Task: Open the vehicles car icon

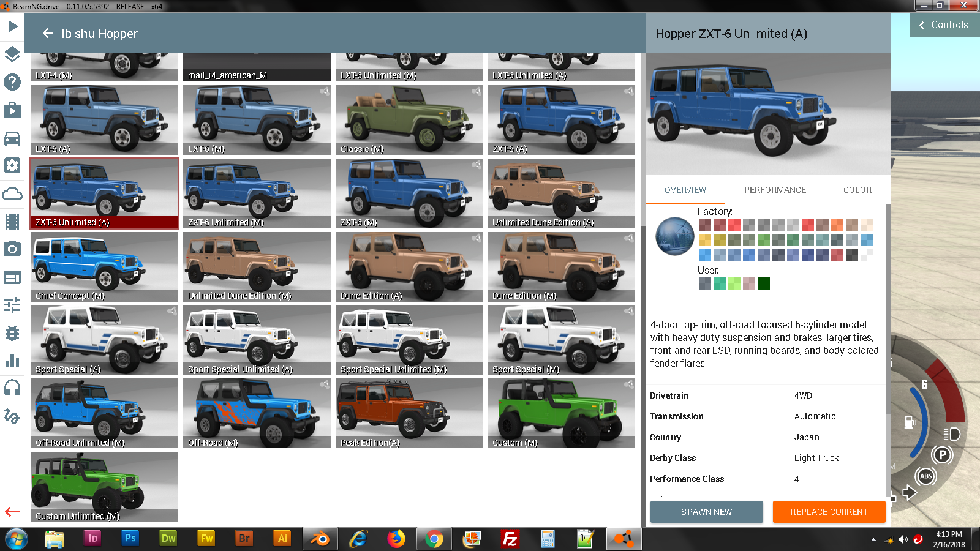Action: pos(12,138)
